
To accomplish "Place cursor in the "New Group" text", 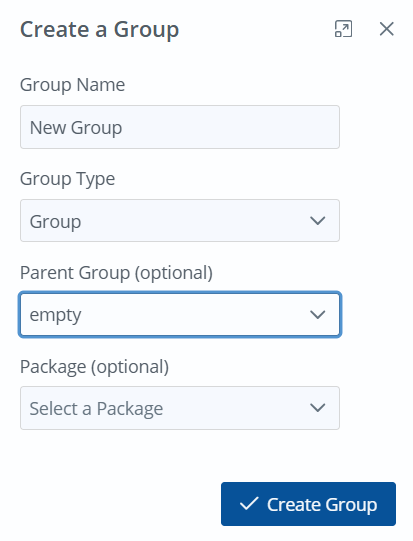I will (x=76, y=128).
